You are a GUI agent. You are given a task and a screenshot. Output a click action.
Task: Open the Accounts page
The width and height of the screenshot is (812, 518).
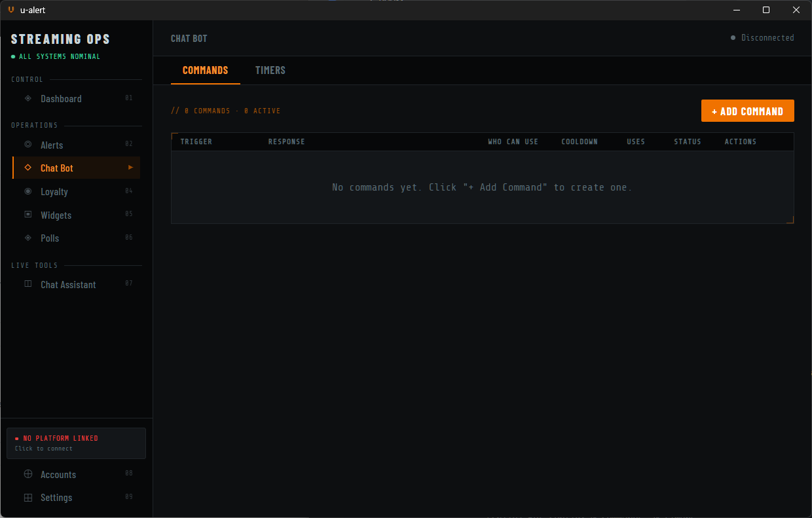[77, 474]
